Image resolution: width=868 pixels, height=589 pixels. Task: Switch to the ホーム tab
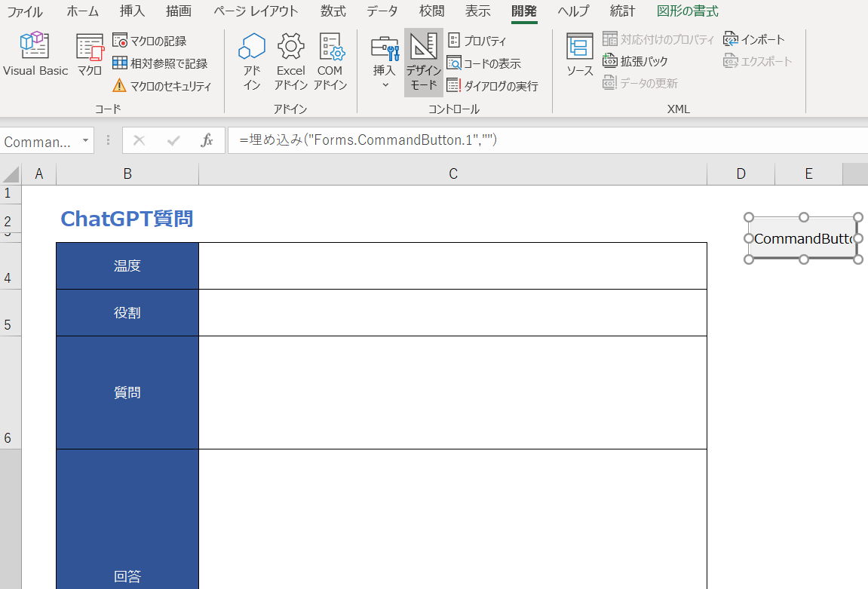pyautogui.click(x=82, y=11)
